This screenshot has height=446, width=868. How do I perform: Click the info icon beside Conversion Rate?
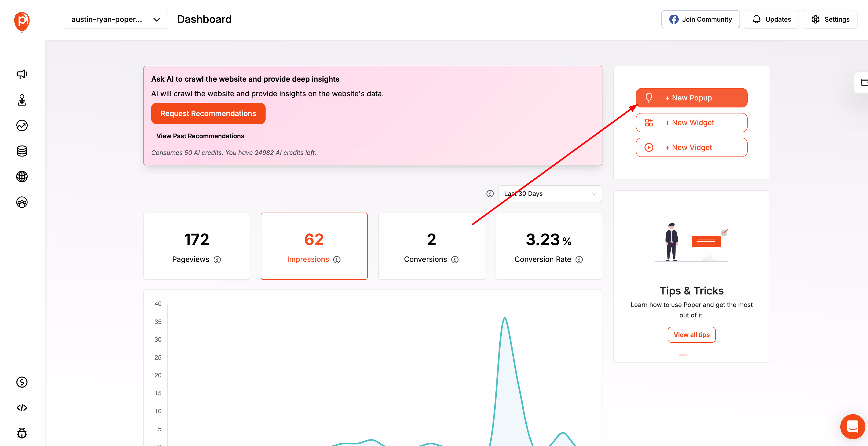click(579, 260)
